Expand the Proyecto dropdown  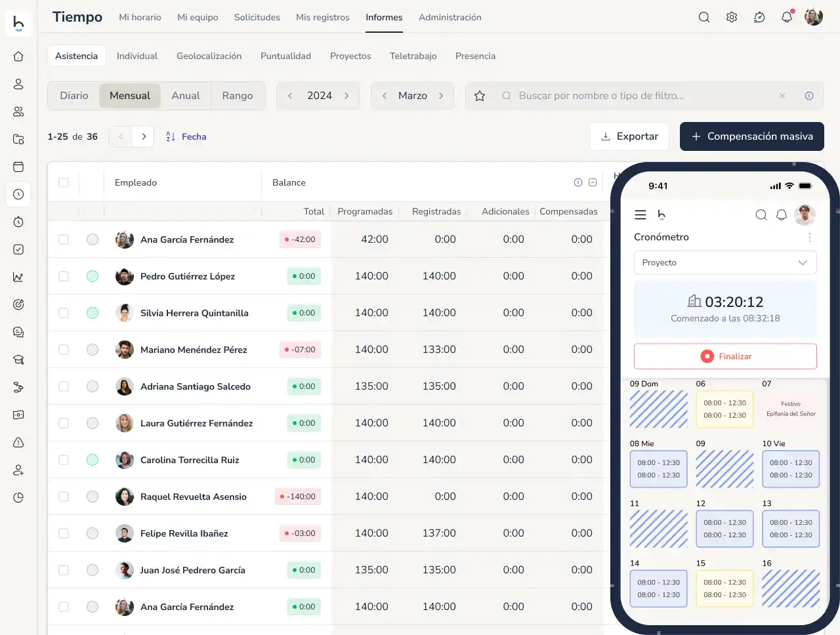(x=724, y=262)
